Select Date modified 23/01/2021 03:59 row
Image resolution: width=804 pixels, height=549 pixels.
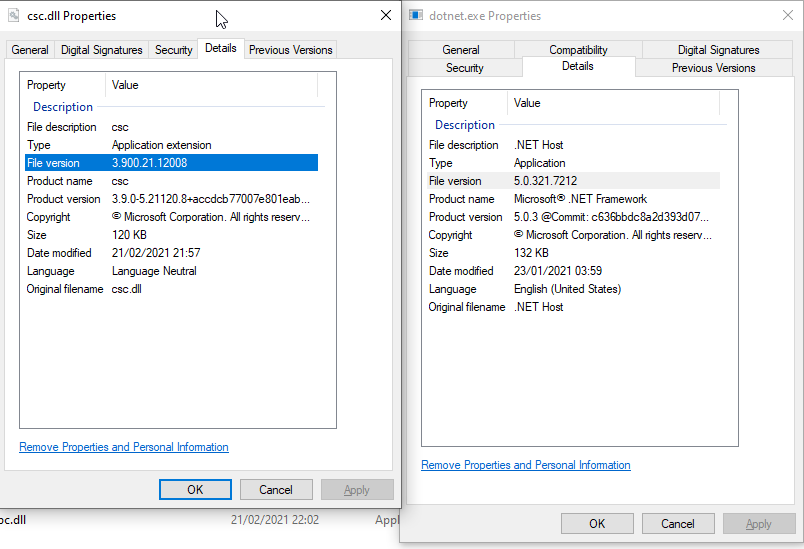[573, 271]
